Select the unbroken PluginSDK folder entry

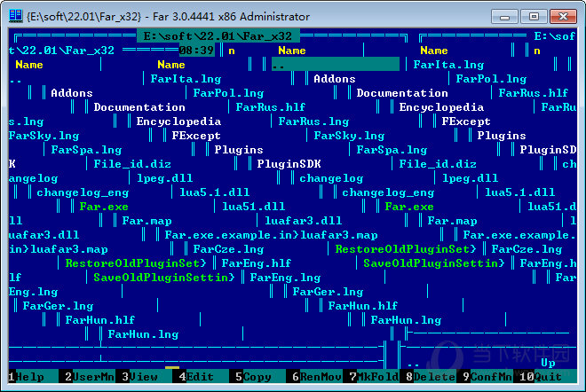tap(289, 164)
